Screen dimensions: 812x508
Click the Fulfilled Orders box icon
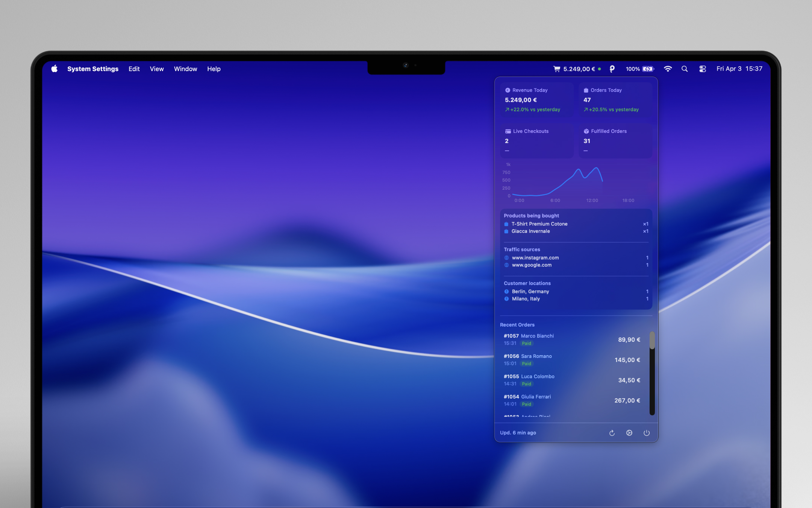[x=586, y=131]
